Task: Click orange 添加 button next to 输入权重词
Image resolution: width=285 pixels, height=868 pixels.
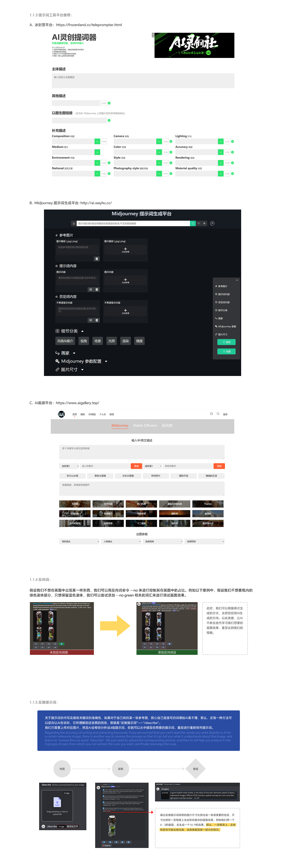Action: click(x=136, y=466)
